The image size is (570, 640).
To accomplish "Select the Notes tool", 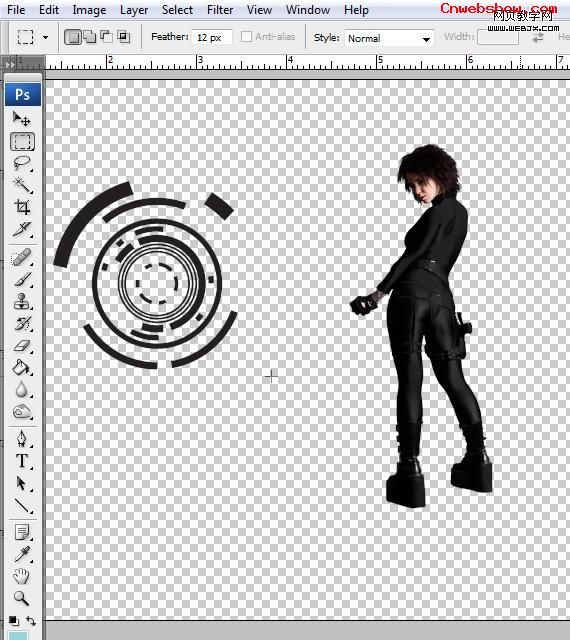I will [x=22, y=532].
